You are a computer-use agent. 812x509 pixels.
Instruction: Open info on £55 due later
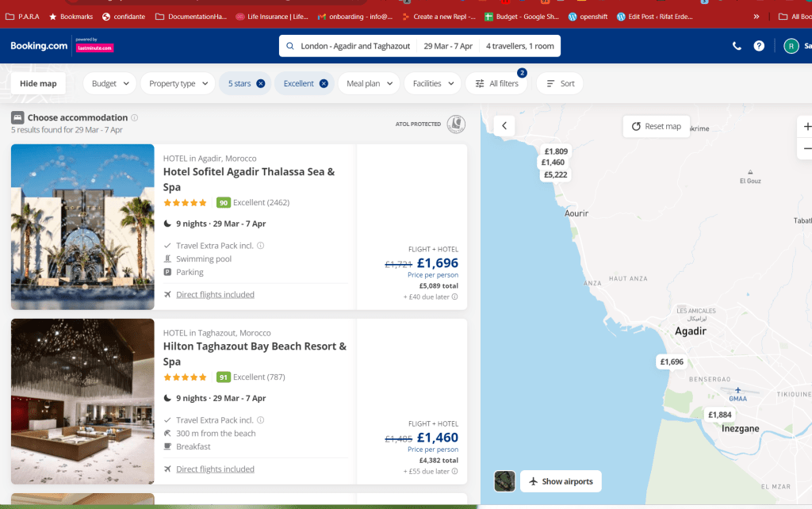(x=454, y=471)
